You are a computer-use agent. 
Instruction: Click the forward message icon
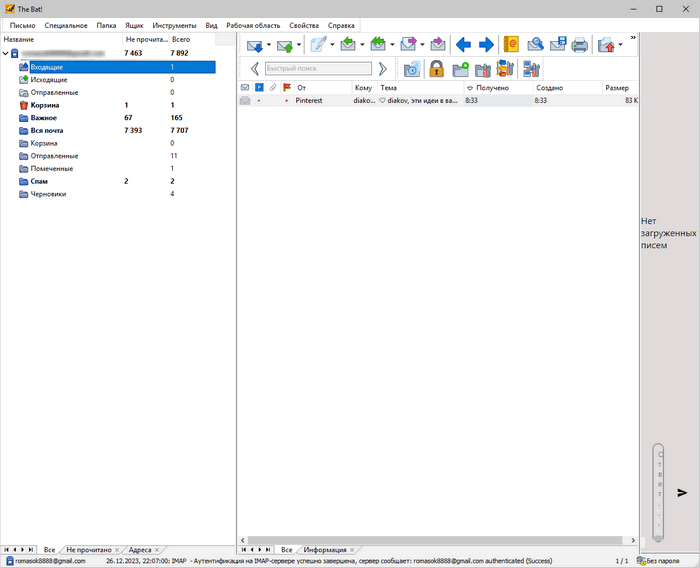tap(408, 45)
